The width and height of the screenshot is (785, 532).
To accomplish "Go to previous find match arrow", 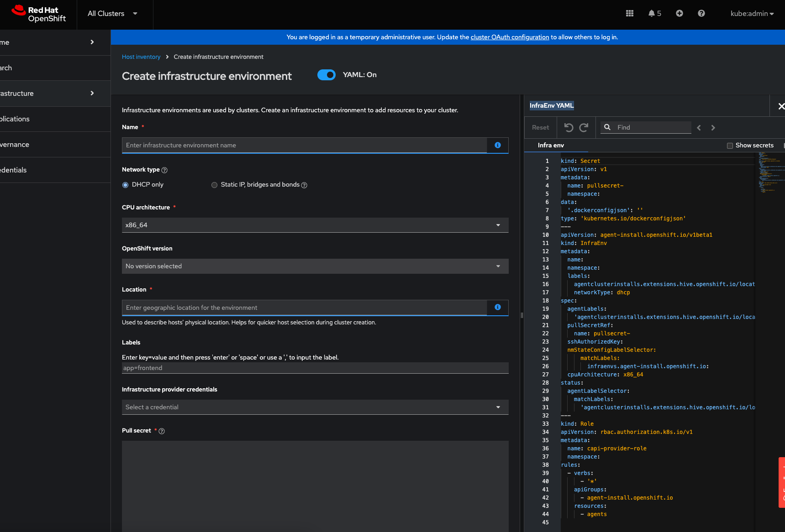I will coord(699,128).
